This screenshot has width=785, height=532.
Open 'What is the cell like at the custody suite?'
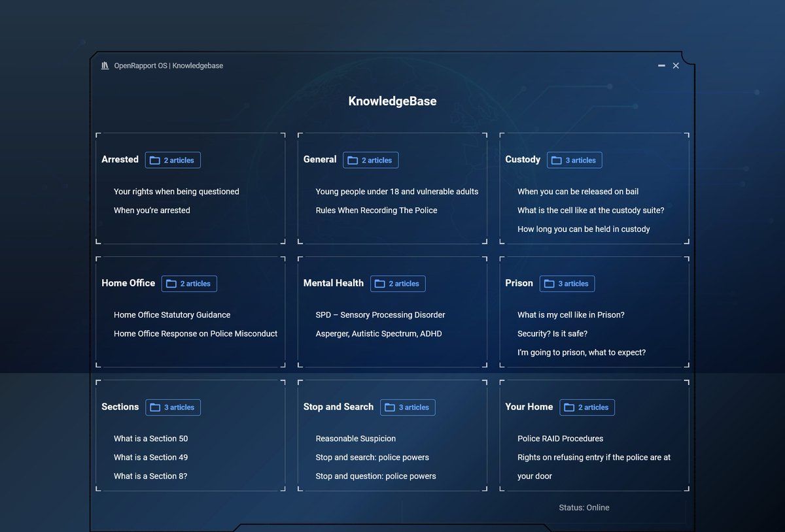(x=591, y=210)
